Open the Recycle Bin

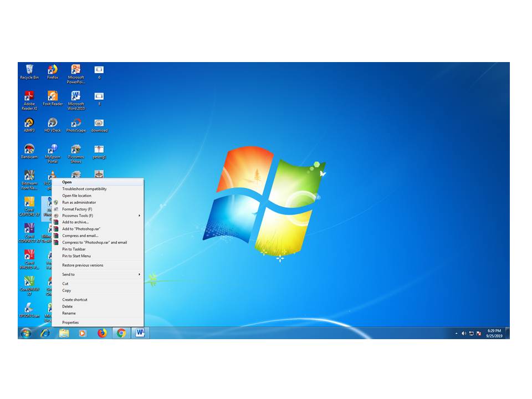(29, 70)
